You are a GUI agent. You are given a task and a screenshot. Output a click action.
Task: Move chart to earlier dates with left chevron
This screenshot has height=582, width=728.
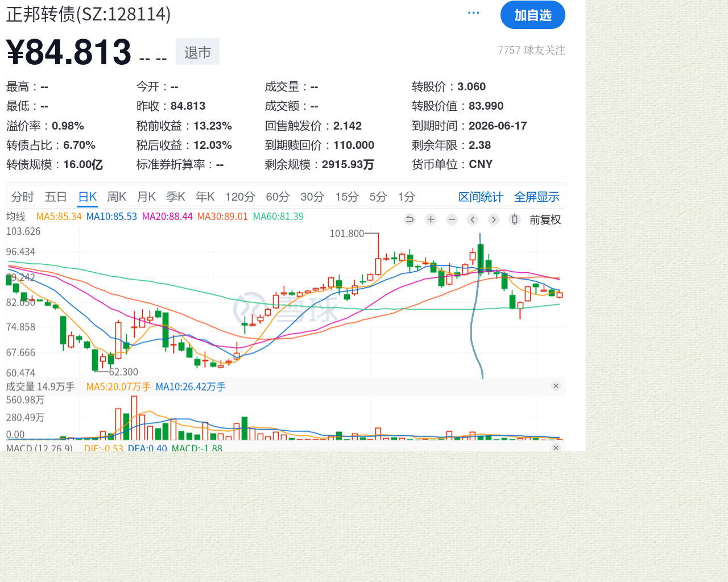point(473,219)
